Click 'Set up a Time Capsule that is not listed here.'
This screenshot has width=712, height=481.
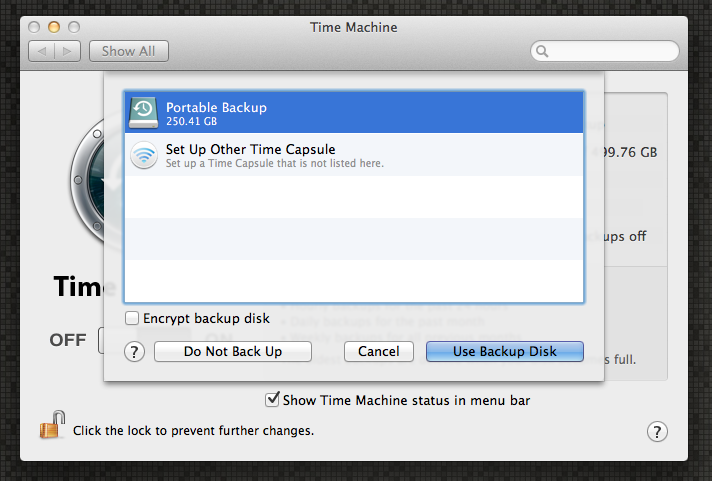coord(275,164)
